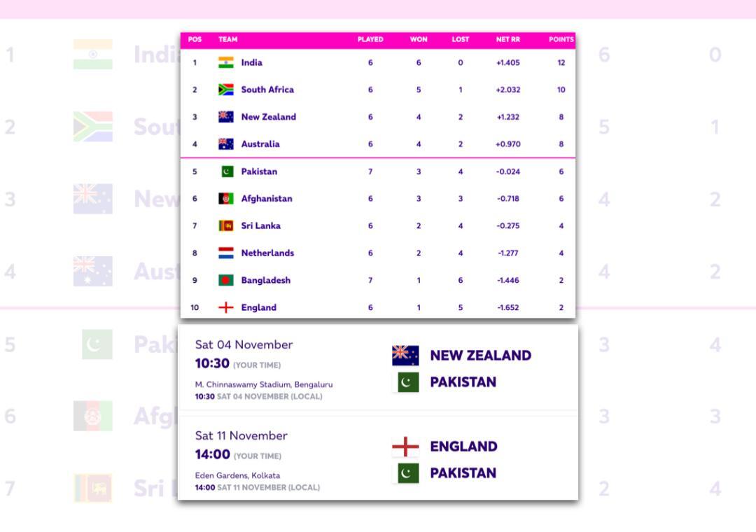This screenshot has height=532, width=756.
Task: Click the Bangladesh flag icon
Action: coord(225,280)
